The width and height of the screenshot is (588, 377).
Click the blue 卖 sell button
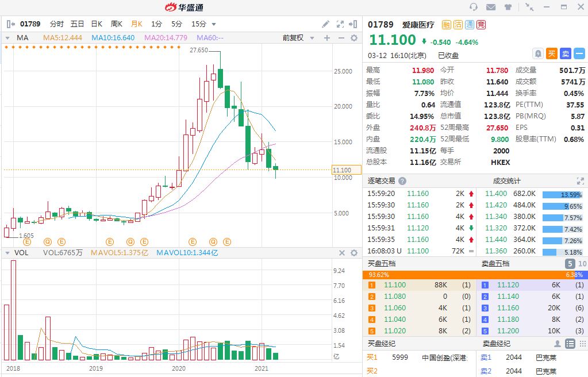(566, 53)
